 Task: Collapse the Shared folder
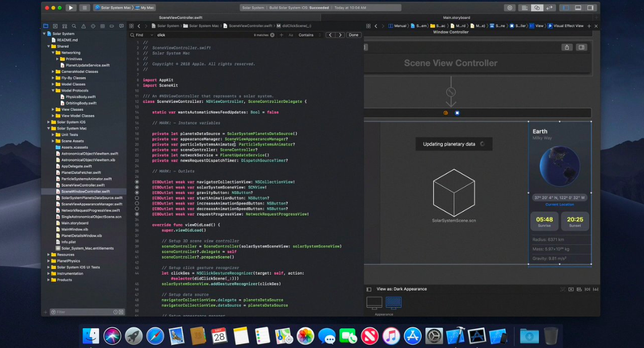[x=48, y=47]
